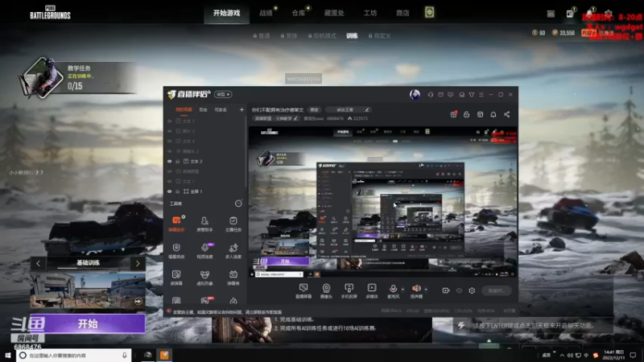Image resolution: width=644 pixels, height=362 pixels.
Task: Expand microphone volume dropdown arrow
Action: 402,289
